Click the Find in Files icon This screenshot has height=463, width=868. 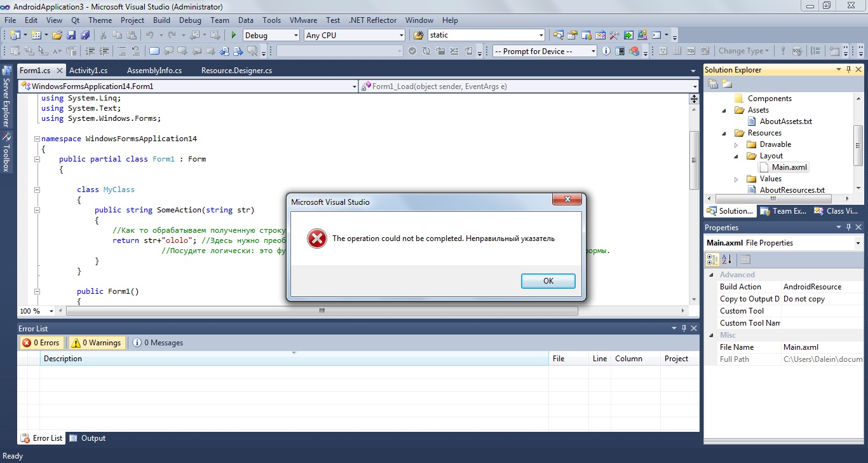tap(418, 35)
